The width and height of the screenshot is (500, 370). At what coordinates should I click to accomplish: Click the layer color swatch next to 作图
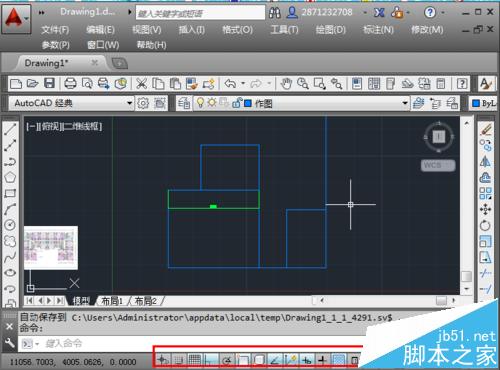pos(248,103)
